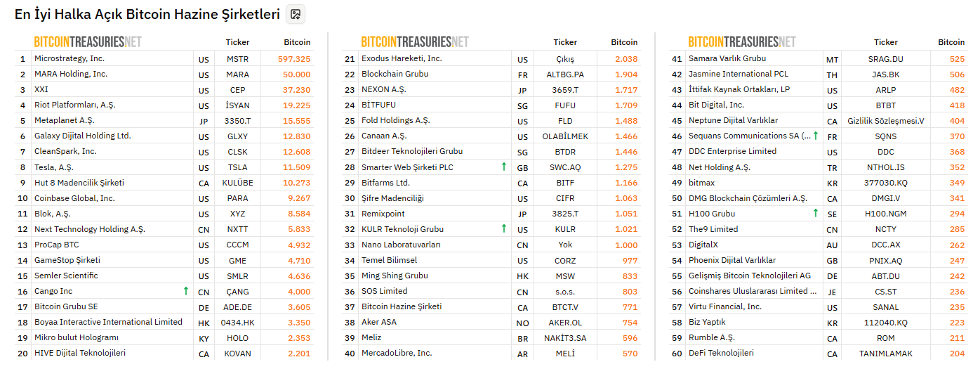
Task: Click the image download icon beside the title
Action: pyautogui.click(x=296, y=14)
